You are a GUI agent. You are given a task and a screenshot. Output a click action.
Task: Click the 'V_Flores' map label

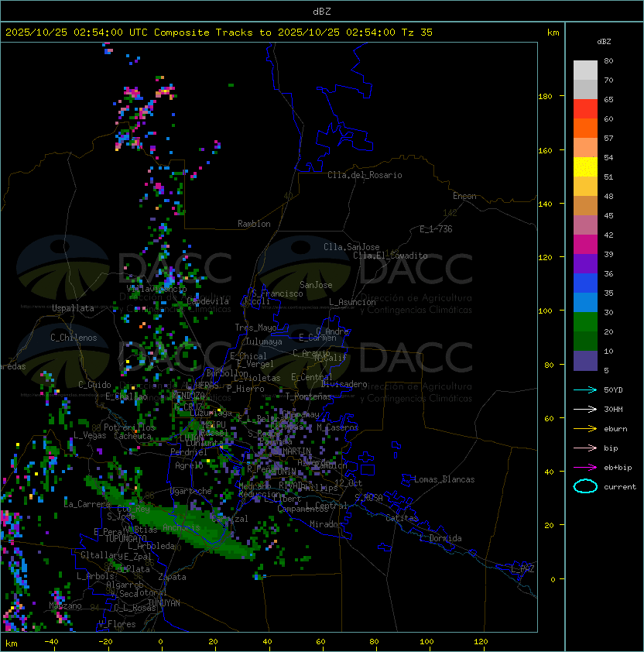pyautogui.click(x=117, y=624)
